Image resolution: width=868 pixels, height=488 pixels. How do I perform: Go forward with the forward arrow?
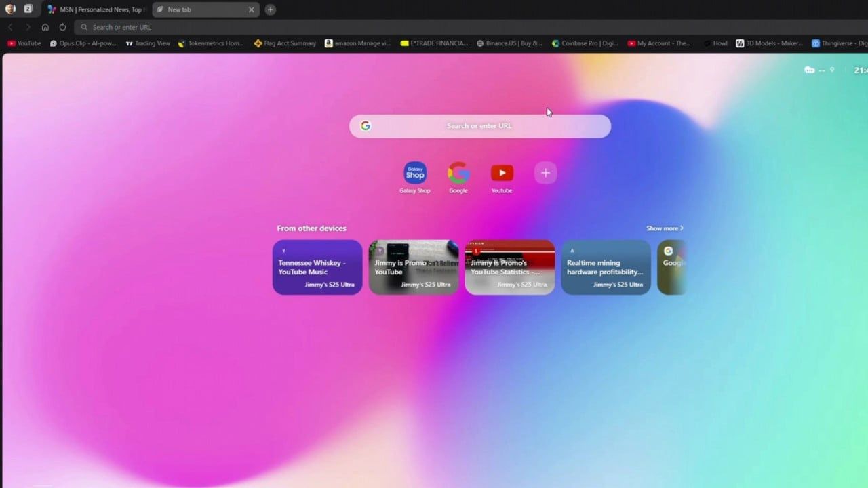(28, 27)
